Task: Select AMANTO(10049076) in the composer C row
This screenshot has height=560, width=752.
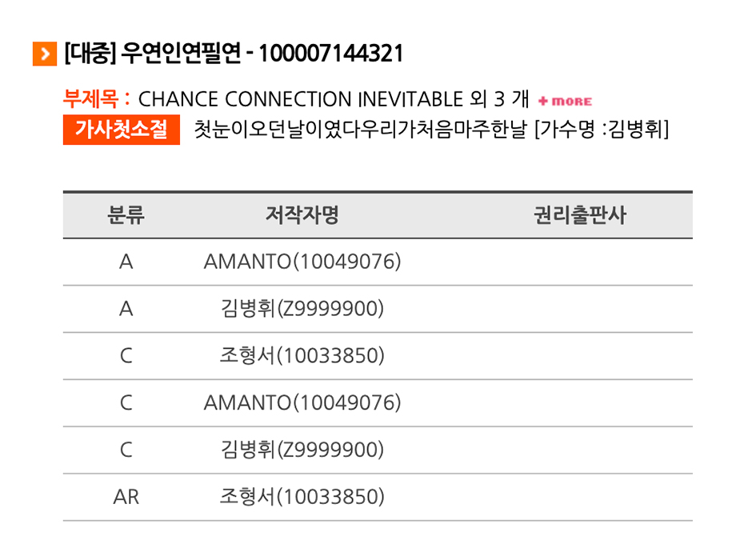Action: (302, 402)
